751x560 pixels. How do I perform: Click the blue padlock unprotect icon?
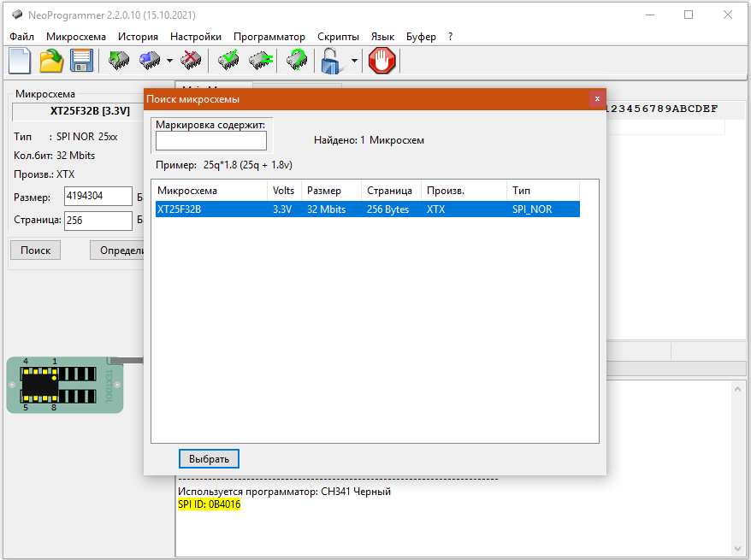point(331,61)
